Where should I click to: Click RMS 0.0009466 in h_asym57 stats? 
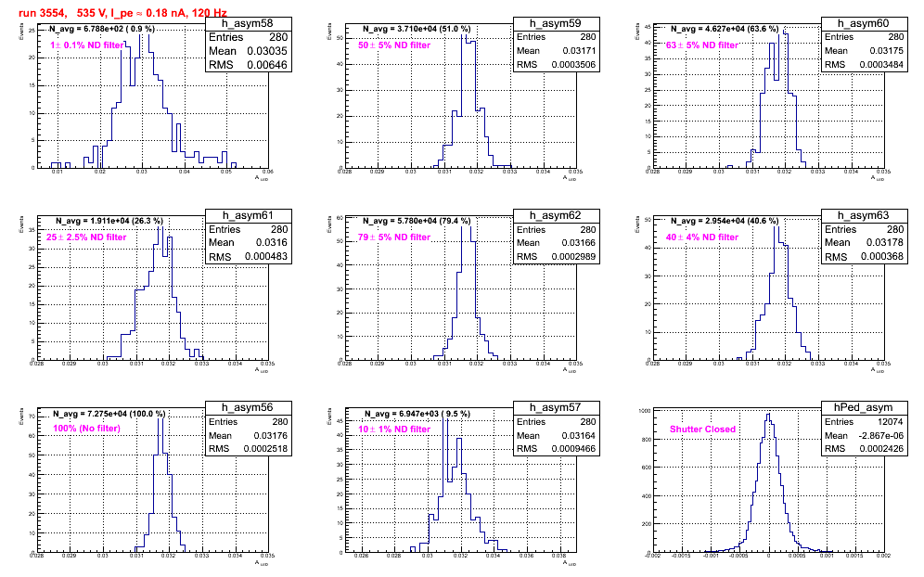pos(556,448)
